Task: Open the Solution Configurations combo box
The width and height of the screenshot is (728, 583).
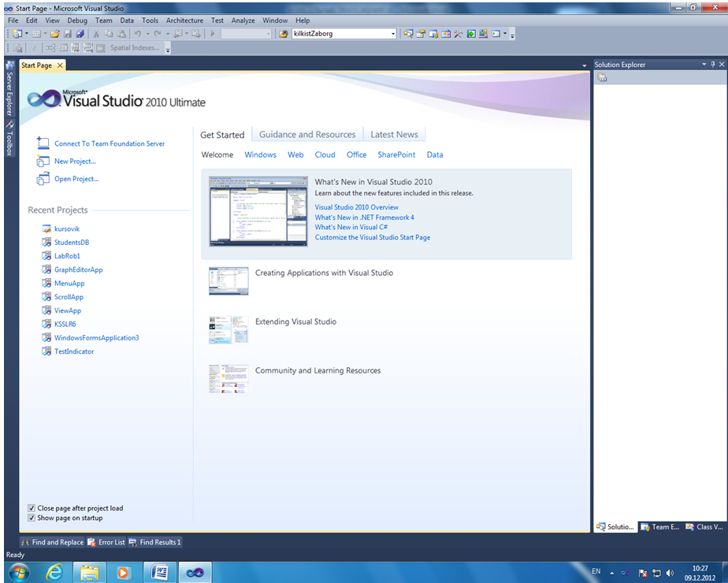Action: point(246,33)
